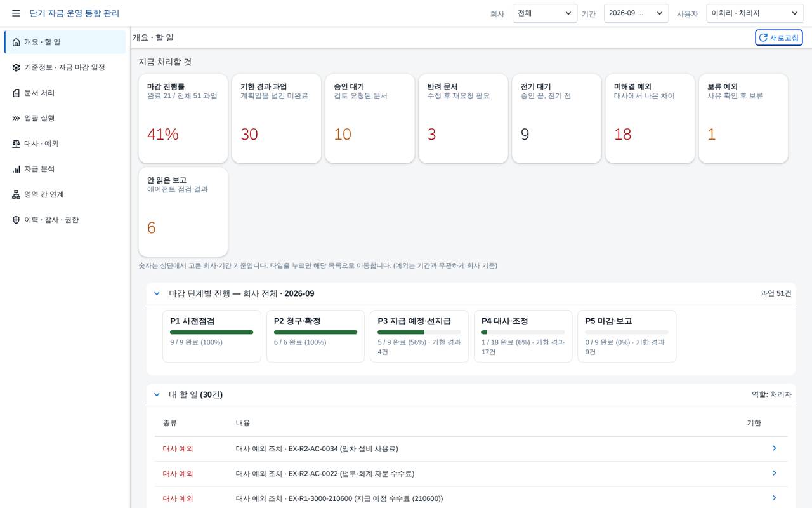812x508 pixels.
Task: Open the P5 마감·보고 phase card
Action: click(x=627, y=337)
